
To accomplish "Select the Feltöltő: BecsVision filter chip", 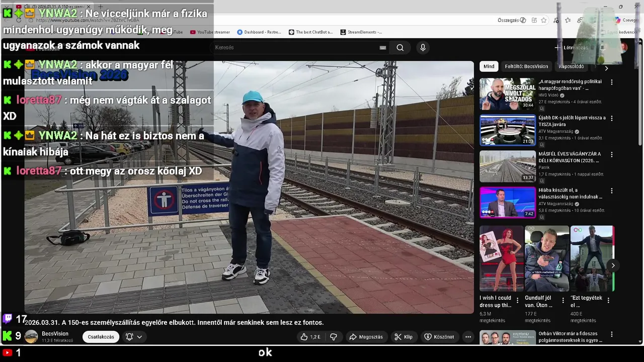I will (526, 66).
